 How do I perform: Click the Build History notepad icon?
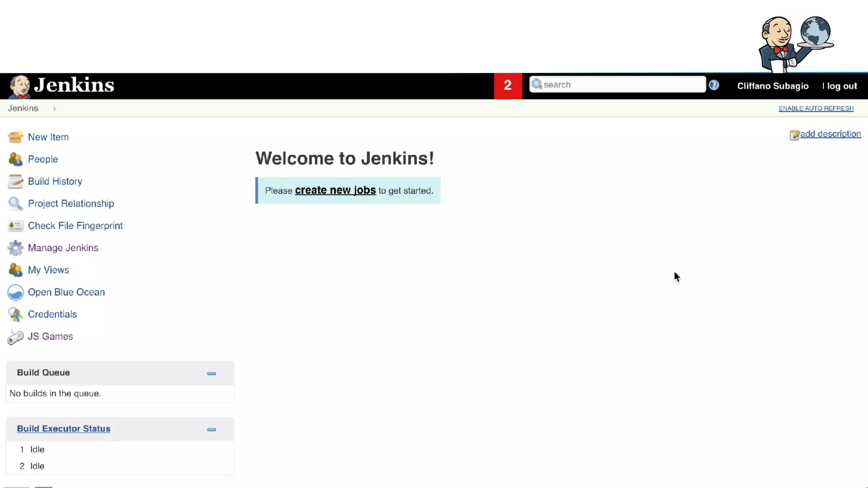[15, 181]
